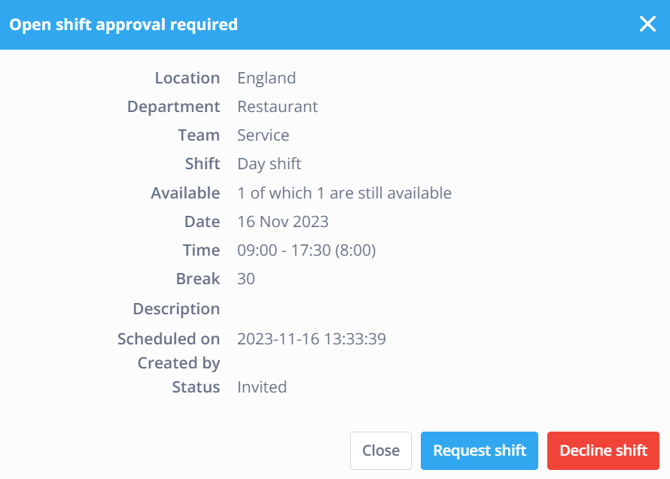Click the Available label

185,193
